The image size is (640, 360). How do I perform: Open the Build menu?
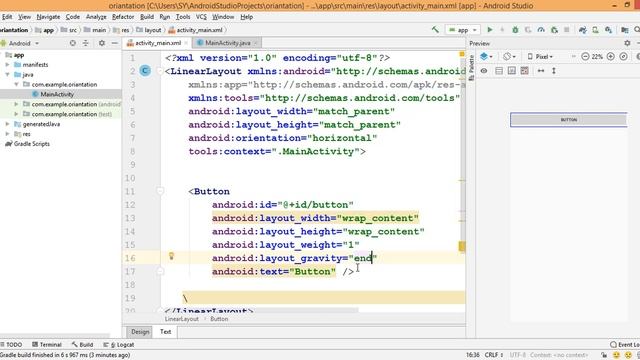pos(147,17)
